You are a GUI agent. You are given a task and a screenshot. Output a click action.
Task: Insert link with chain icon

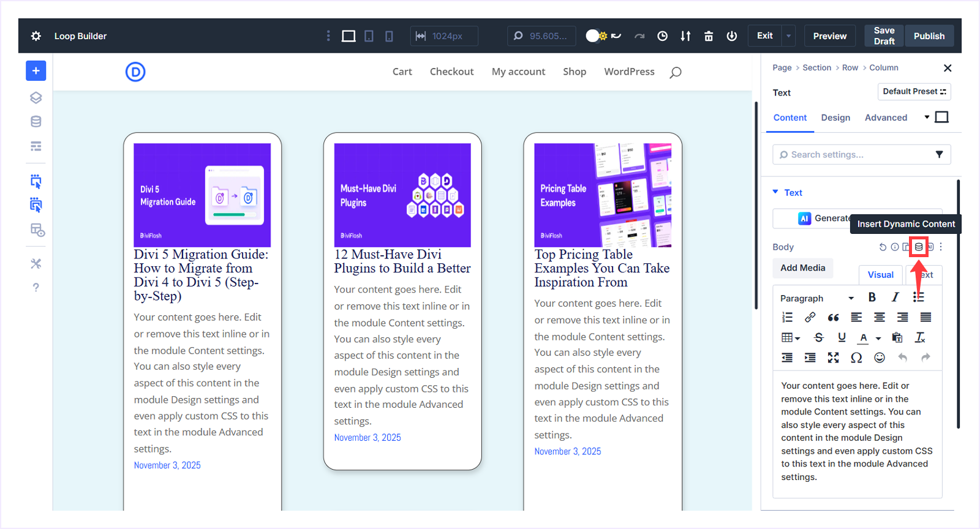[810, 317]
